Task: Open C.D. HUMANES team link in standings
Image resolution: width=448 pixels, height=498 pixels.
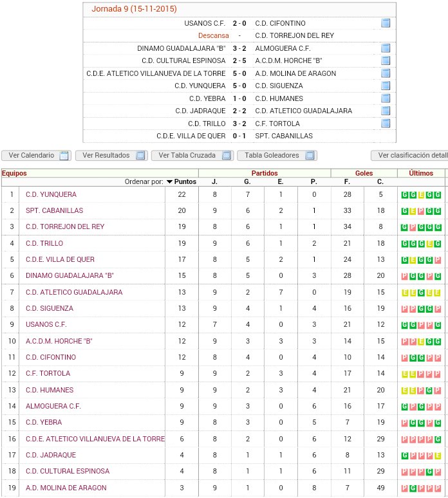Action: tap(50, 390)
